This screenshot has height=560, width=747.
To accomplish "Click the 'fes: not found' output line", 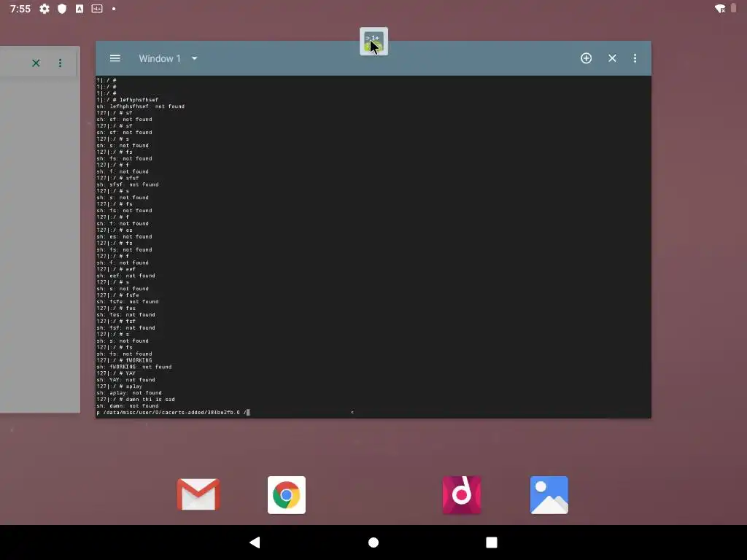I will tap(125, 315).
